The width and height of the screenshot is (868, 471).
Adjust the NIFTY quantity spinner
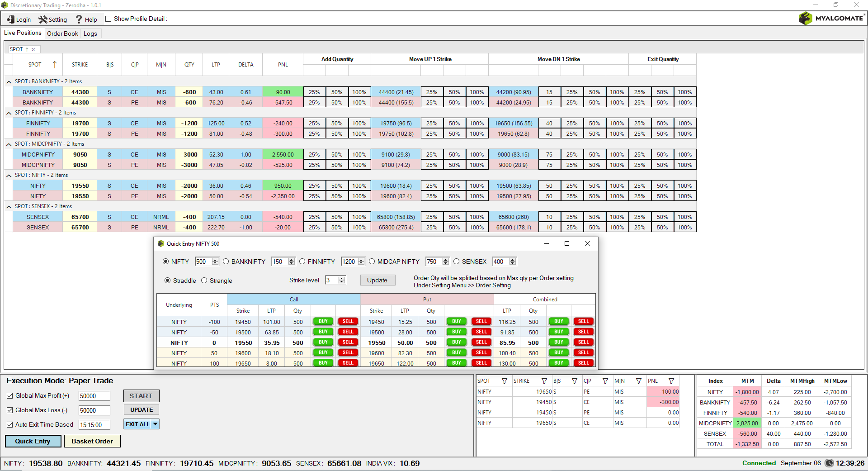coord(215,262)
